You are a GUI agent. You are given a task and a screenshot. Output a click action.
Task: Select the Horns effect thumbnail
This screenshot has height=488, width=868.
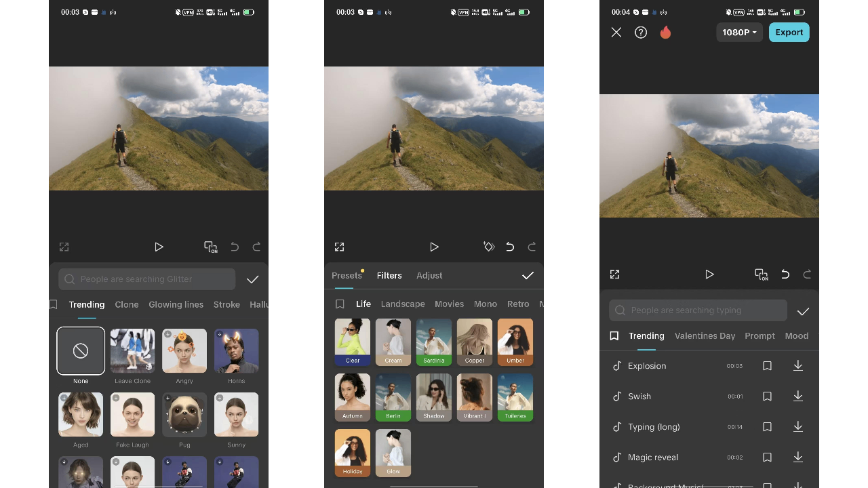237,351
